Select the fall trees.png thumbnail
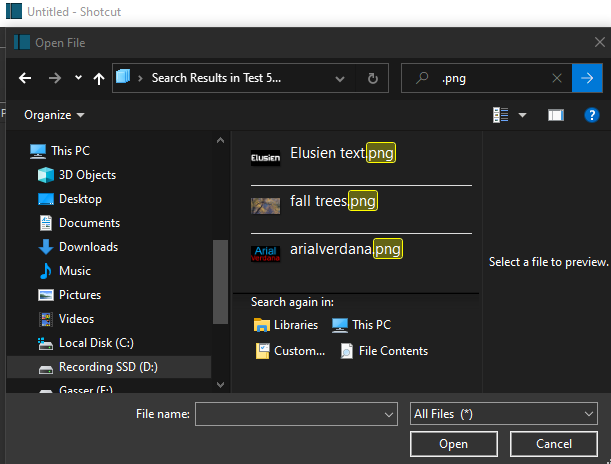611x464 pixels. coord(266,204)
